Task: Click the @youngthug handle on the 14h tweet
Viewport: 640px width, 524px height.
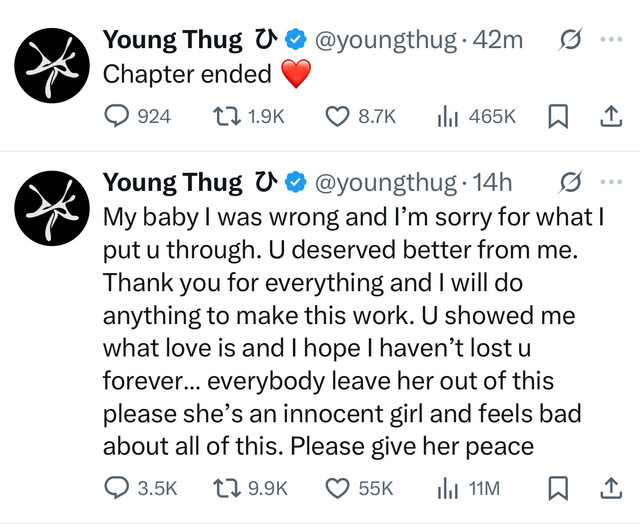Action: (385, 183)
